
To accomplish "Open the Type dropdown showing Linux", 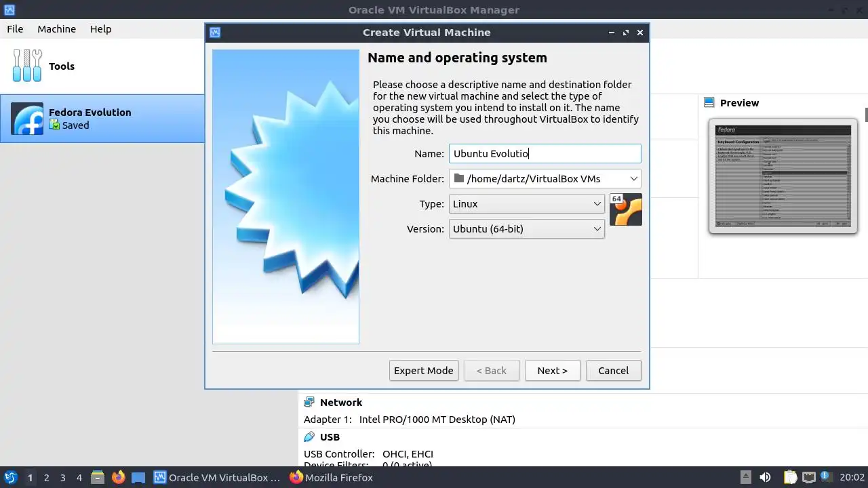I will point(527,203).
